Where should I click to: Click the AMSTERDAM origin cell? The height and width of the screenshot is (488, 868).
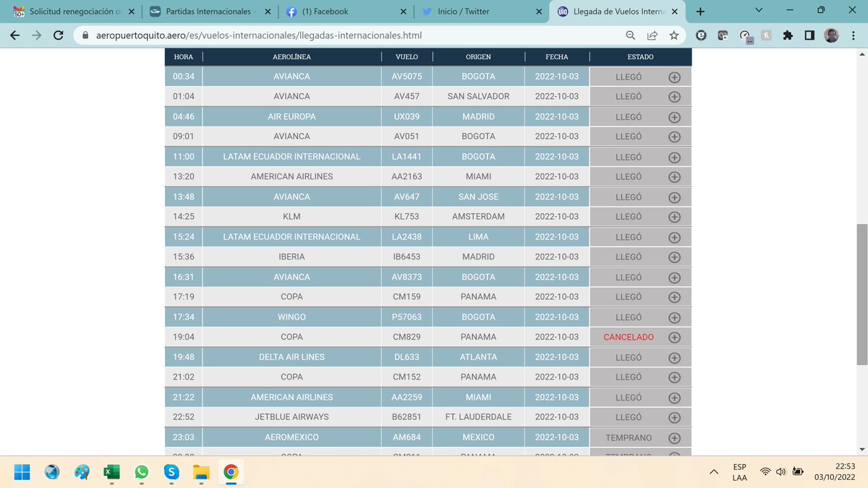pyautogui.click(x=479, y=217)
